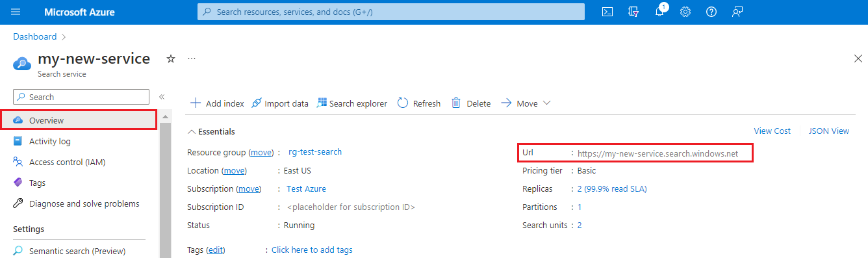
Task: Click move link beside Subscription
Action: point(249,188)
